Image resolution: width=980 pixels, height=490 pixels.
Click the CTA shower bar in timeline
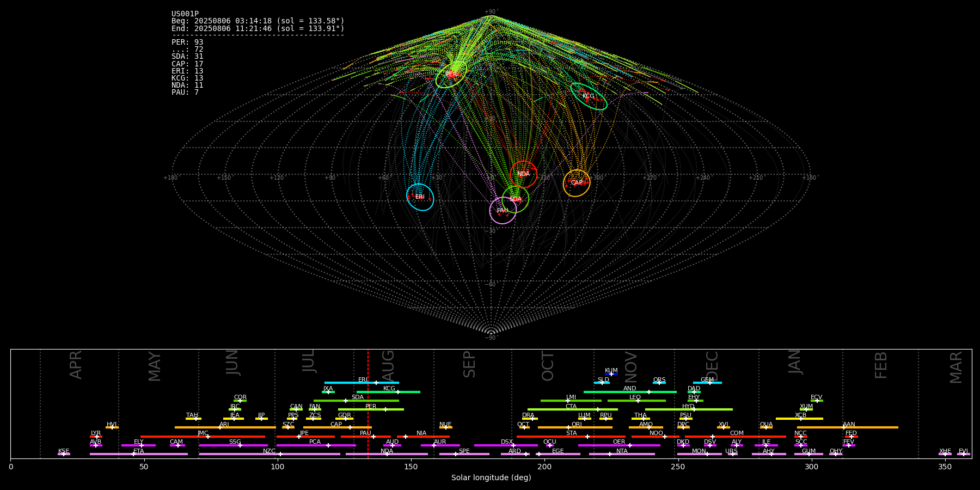tap(573, 409)
